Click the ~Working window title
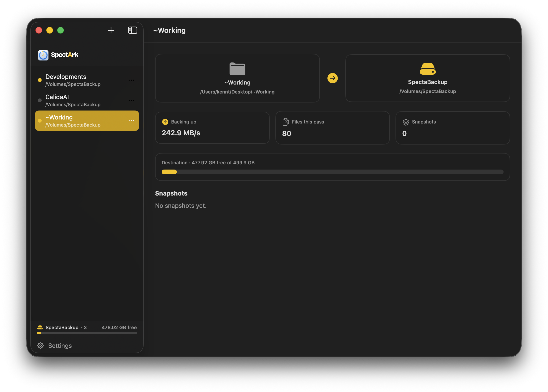Viewport: 548px width, 392px height. pyautogui.click(x=169, y=30)
